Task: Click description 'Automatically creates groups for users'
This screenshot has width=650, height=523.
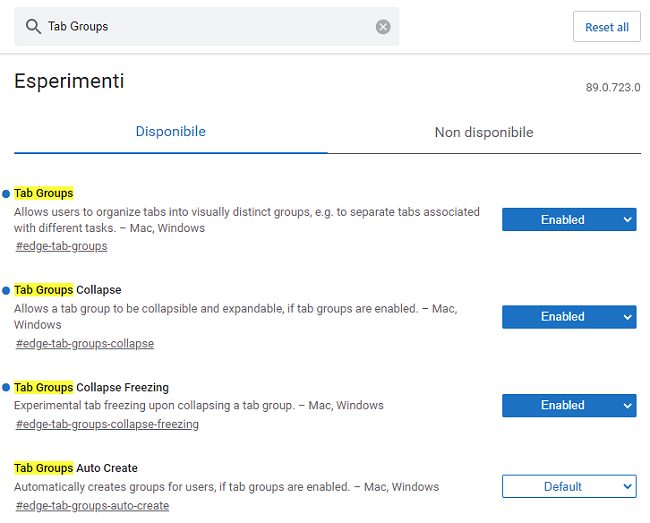Action: click(x=226, y=487)
